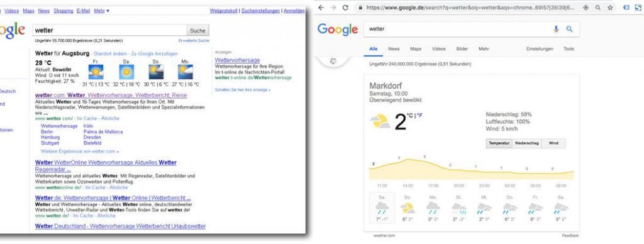Open the Tools options below the search bar
This screenshot has width=644, height=244.
[x=569, y=49]
